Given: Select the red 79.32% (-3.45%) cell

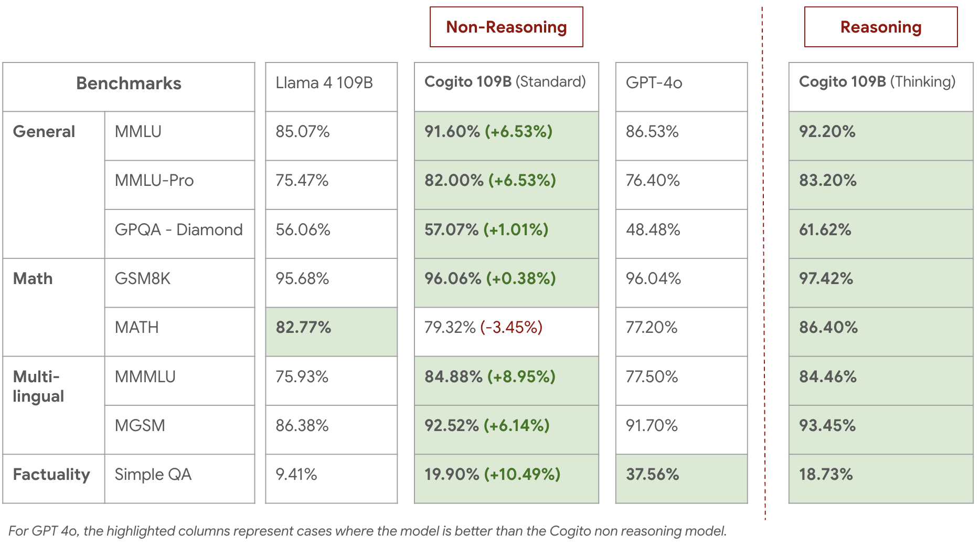Looking at the screenshot, I should 506,328.
